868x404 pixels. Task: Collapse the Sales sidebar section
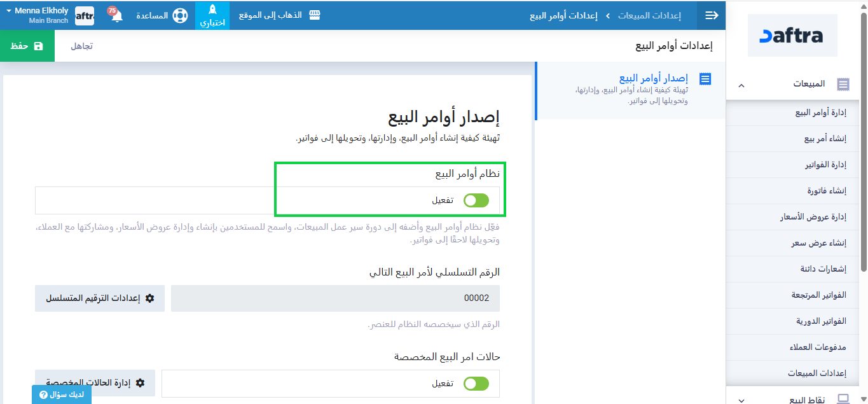click(741, 85)
